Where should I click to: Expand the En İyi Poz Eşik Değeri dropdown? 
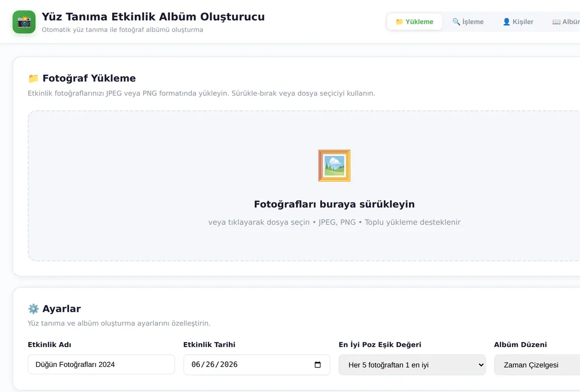click(x=412, y=365)
